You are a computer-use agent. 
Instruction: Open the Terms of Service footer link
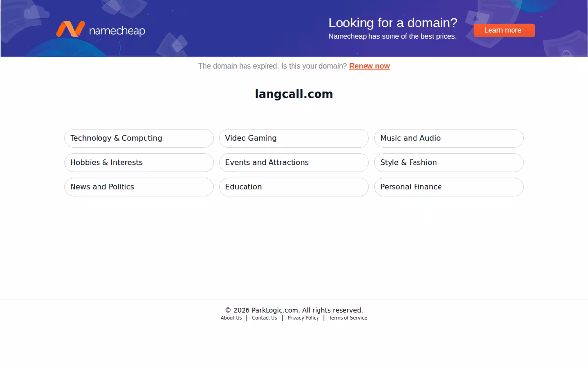[x=348, y=318]
